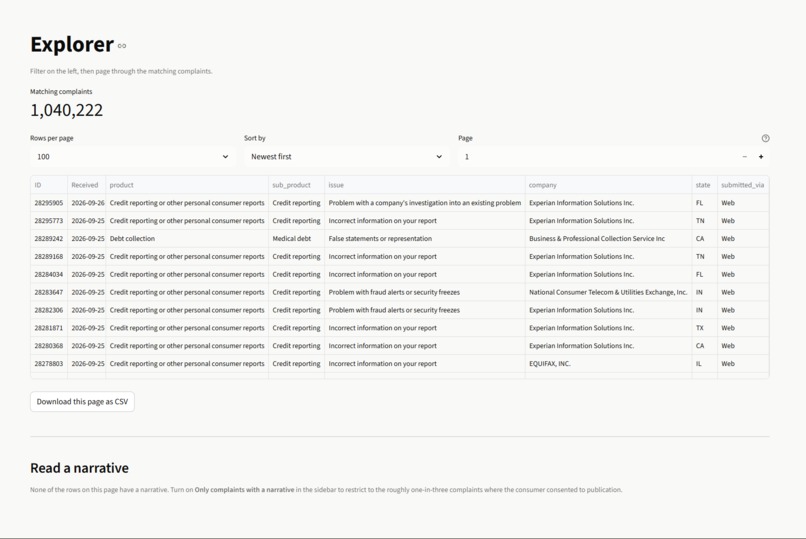
Task: Click the Debt collection product cell
Action: 187,239
